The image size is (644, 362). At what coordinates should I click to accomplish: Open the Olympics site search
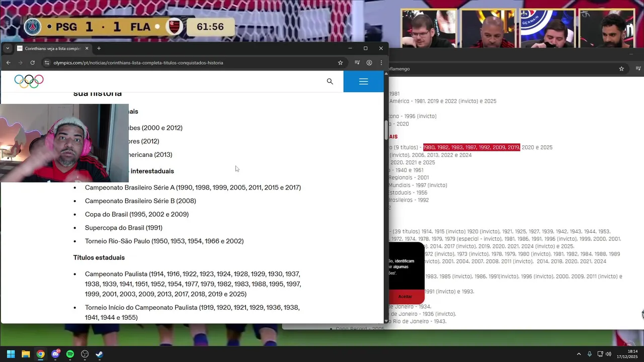coord(330,81)
